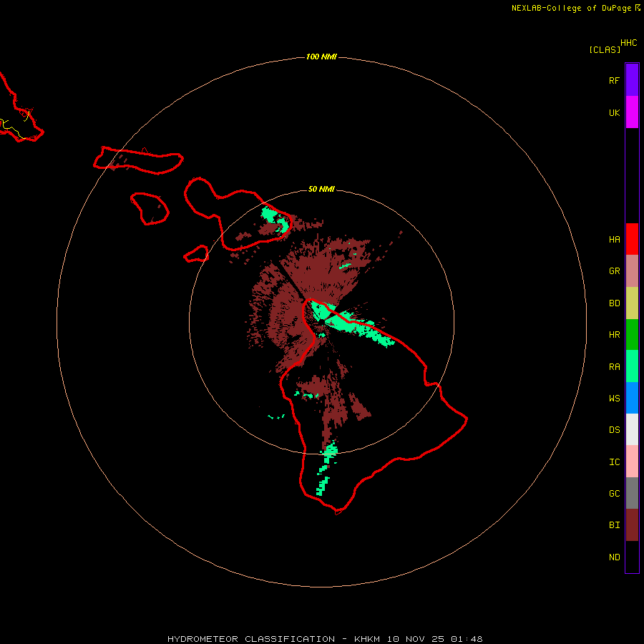Click the HR legend label
644x644 pixels.
click(614, 335)
